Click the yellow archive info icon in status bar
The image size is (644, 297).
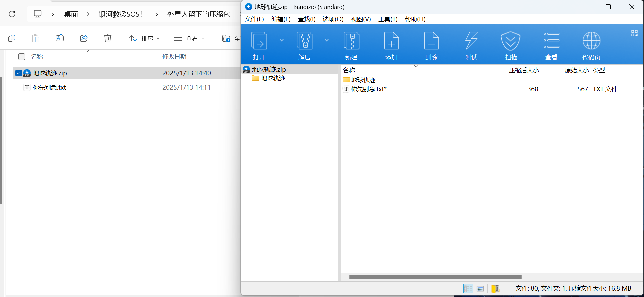click(495, 288)
